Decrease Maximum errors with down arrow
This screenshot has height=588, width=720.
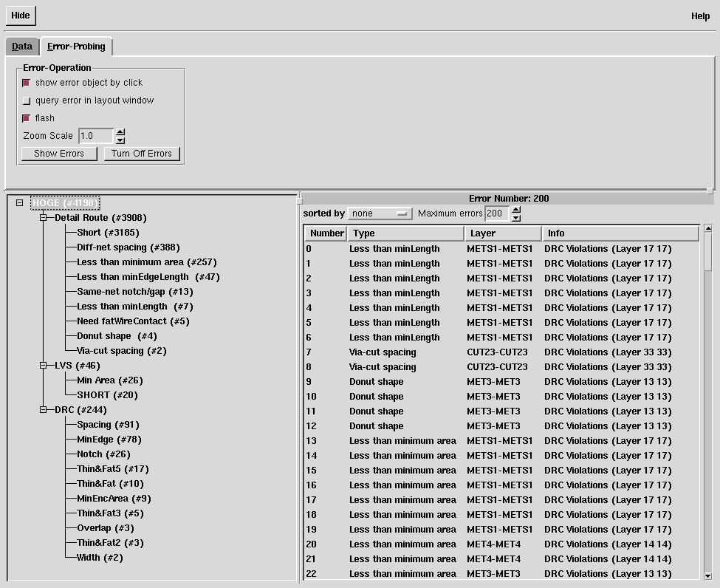click(x=516, y=217)
